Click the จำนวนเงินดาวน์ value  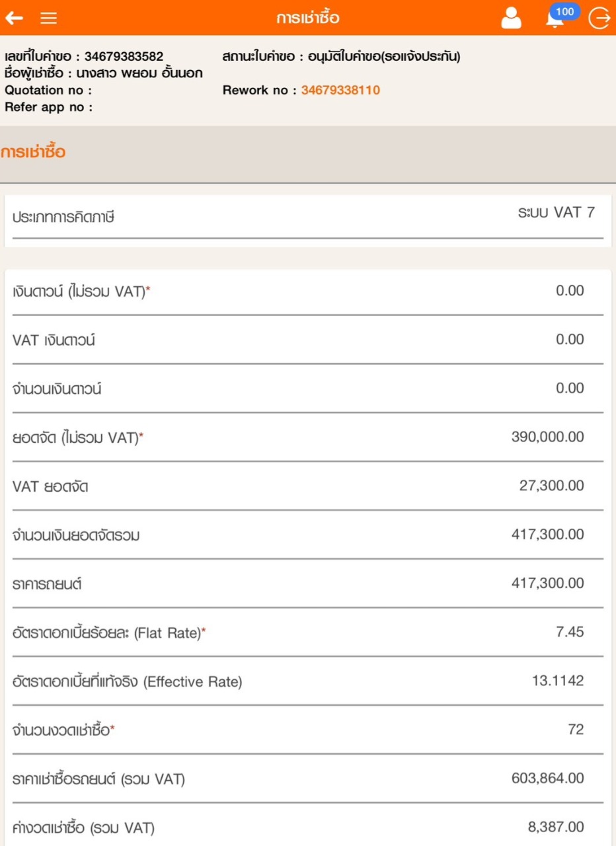click(570, 389)
